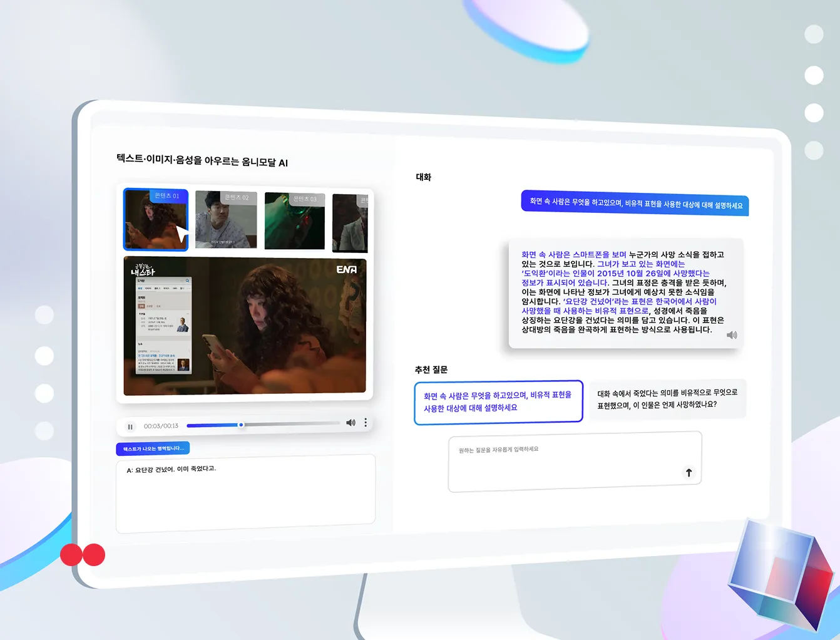Click the blue user question chat bubble
The width and height of the screenshot is (840, 640).
coord(635,204)
